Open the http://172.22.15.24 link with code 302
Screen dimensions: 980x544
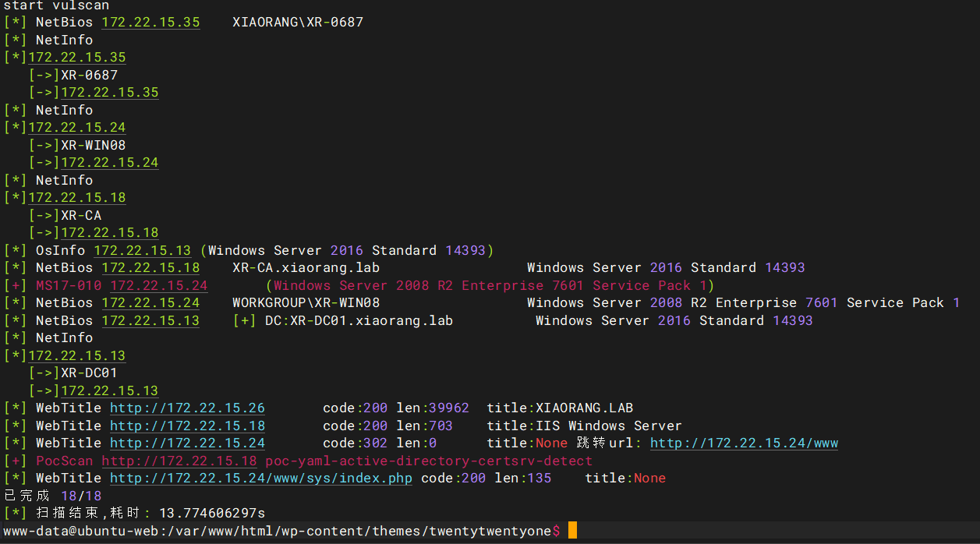pos(187,443)
